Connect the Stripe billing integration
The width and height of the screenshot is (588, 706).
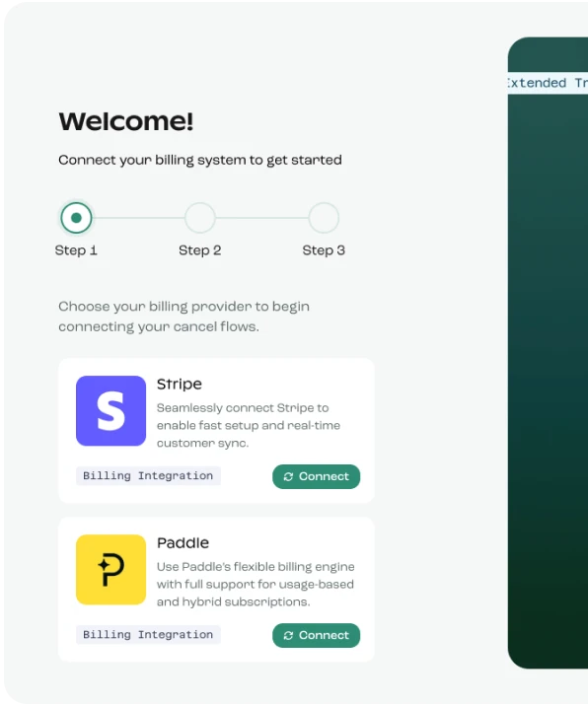317,476
